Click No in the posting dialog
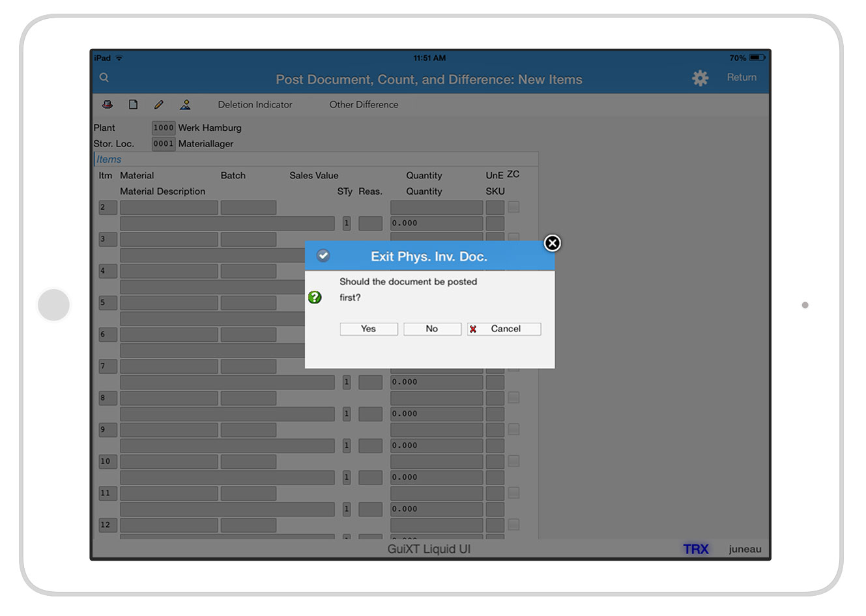The image size is (866, 616). tap(432, 329)
